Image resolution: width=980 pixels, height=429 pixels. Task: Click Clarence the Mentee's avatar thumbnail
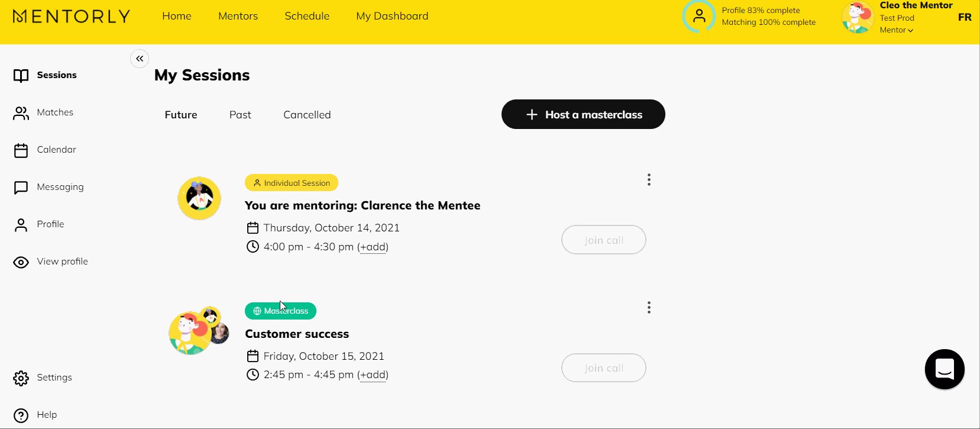coord(199,198)
